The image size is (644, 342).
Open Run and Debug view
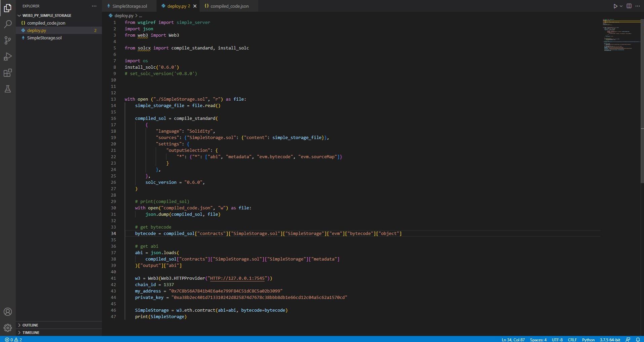pyautogui.click(x=8, y=57)
